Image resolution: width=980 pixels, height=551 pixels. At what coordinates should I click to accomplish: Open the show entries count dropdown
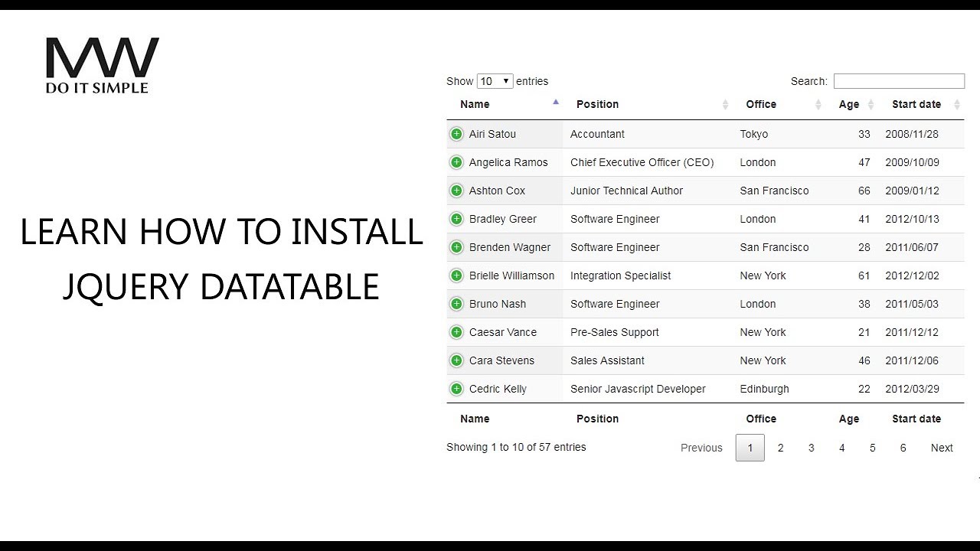tap(495, 81)
